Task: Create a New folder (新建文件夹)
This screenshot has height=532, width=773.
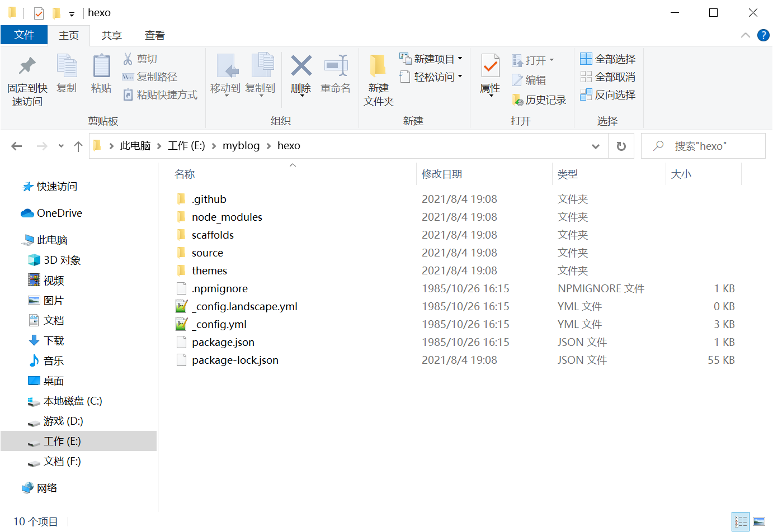Action: (379, 80)
